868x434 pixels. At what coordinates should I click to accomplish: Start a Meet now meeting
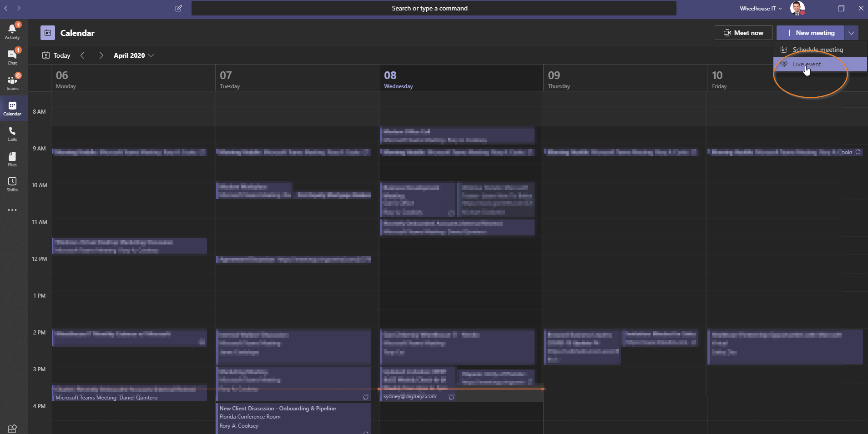(743, 33)
